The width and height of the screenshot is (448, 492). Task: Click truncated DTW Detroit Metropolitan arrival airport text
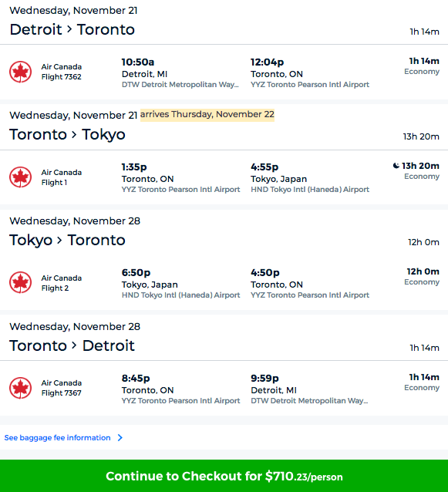coord(309,401)
